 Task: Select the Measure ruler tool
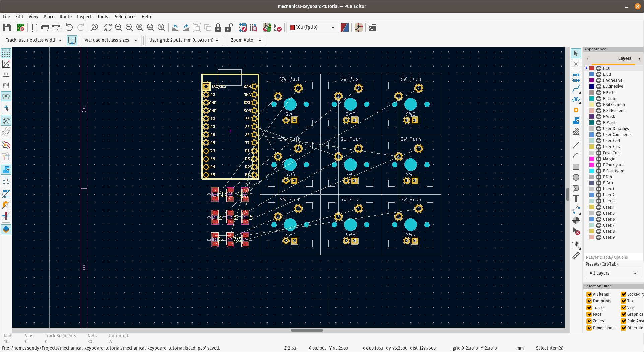[576, 255]
